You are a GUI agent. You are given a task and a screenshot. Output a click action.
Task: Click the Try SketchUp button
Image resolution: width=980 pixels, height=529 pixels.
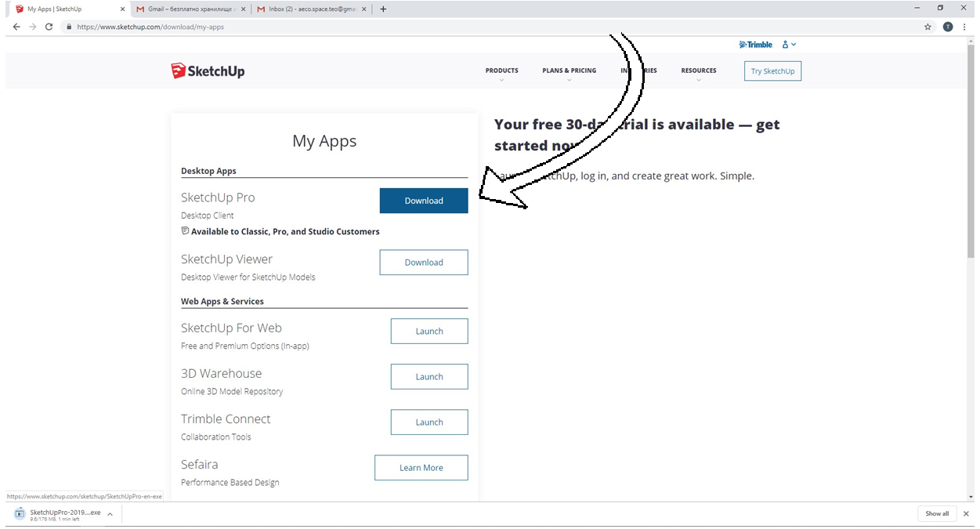pos(772,71)
